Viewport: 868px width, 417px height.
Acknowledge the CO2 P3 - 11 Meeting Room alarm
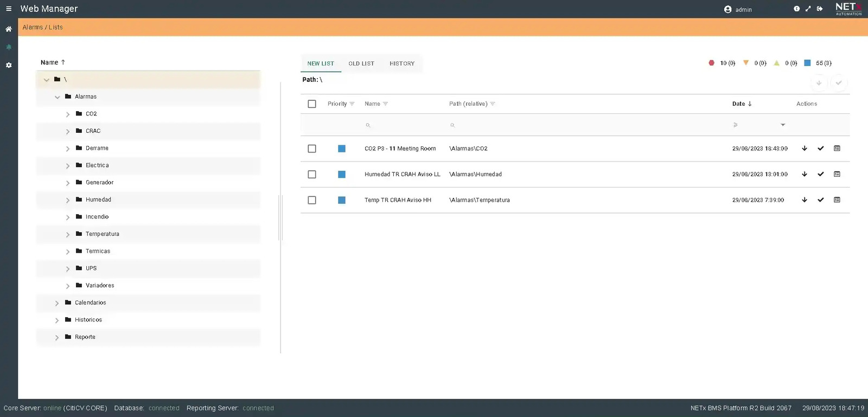click(x=821, y=149)
